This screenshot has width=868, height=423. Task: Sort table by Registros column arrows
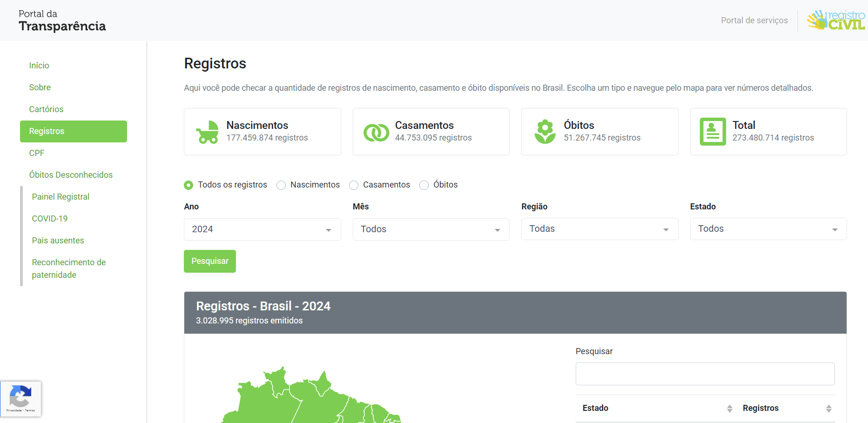pos(828,409)
